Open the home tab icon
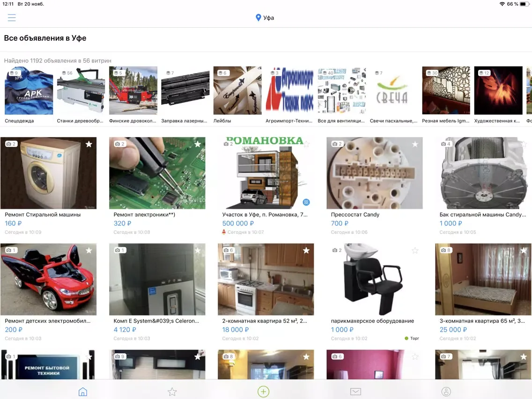The width and height of the screenshot is (532, 399). [x=83, y=392]
